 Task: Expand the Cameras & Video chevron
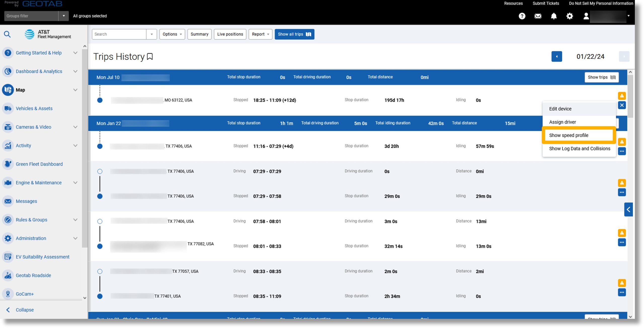[x=75, y=127]
